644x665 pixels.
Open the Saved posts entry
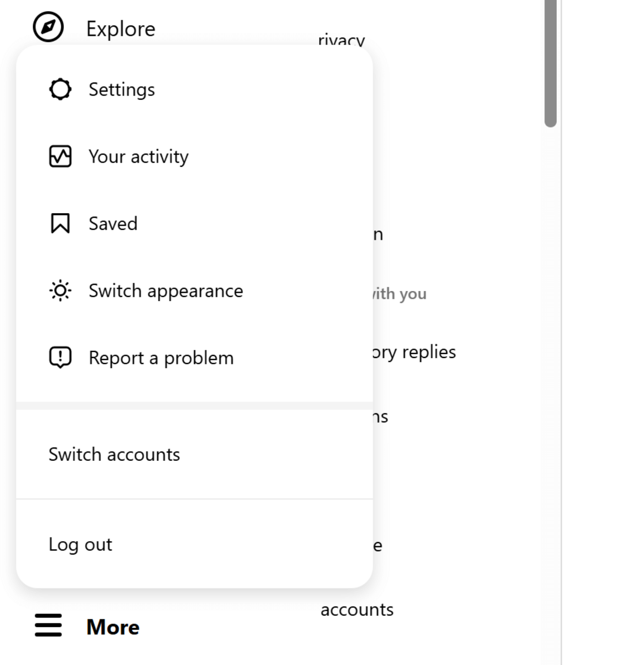coord(113,223)
